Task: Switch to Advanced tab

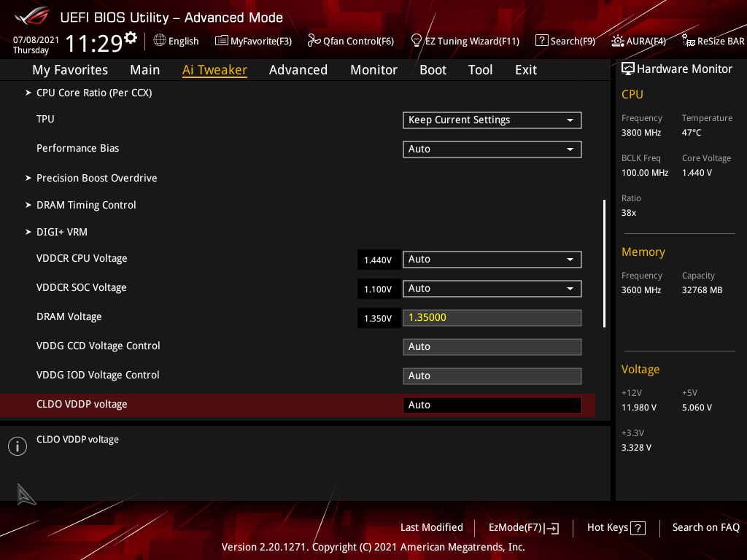Action: point(298,70)
